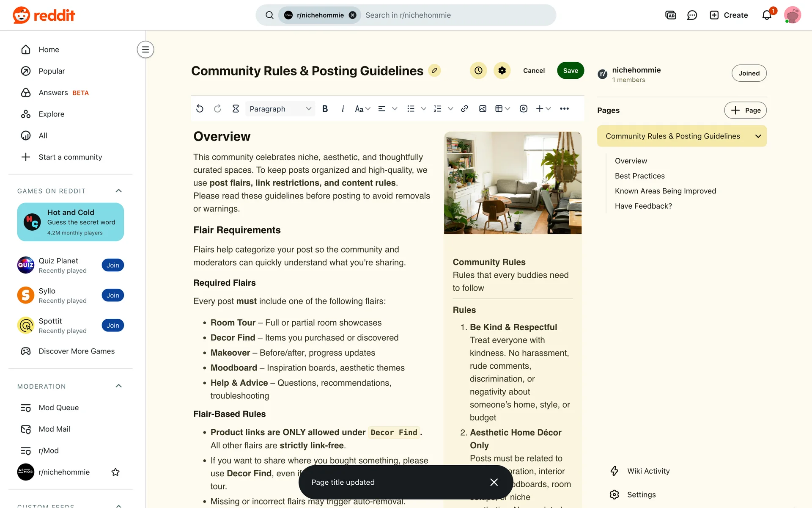Collapse the Games on Reddit section

119,191
